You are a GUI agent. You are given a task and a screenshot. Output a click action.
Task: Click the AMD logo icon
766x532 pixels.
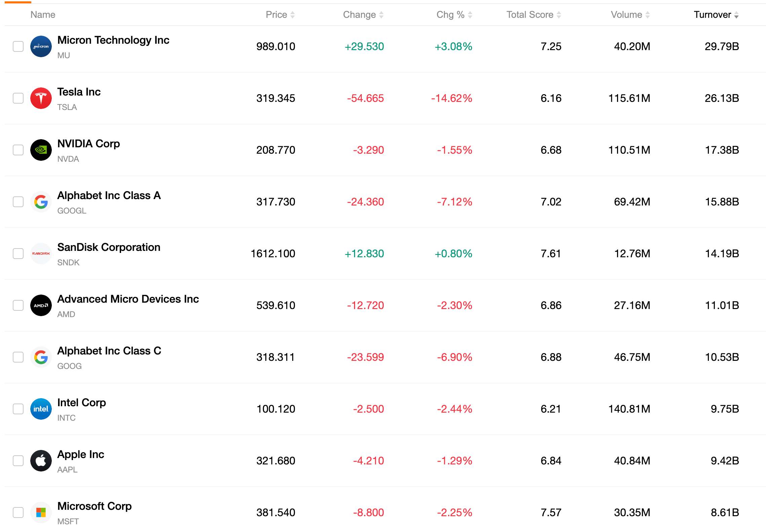click(41, 305)
